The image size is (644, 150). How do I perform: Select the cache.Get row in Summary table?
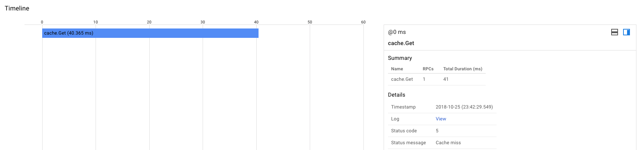402,79
